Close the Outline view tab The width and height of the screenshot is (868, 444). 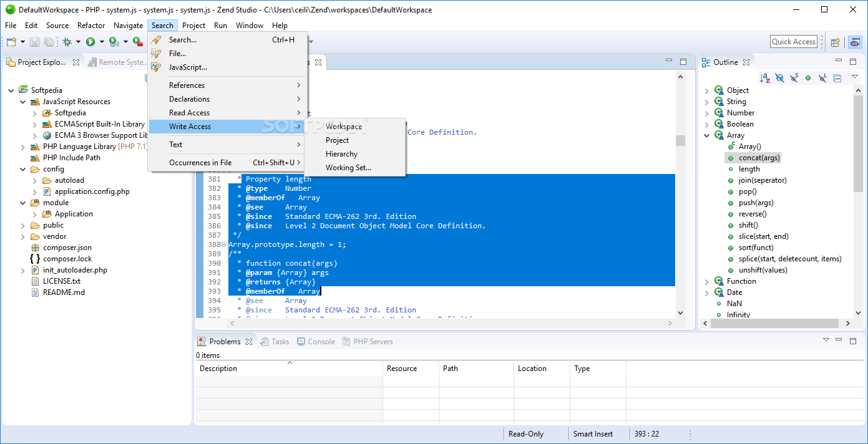[x=746, y=62]
